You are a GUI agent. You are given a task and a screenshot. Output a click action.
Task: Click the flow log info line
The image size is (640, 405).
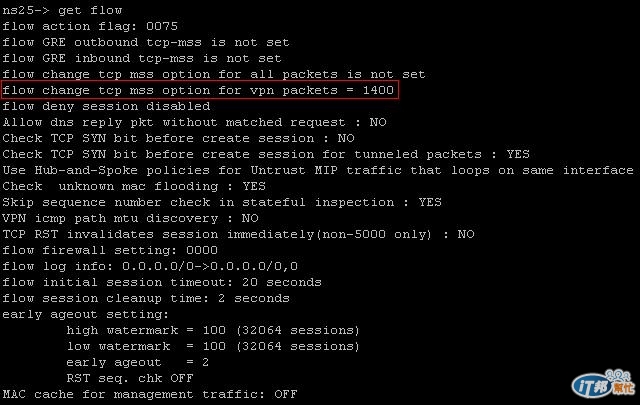[150, 267]
